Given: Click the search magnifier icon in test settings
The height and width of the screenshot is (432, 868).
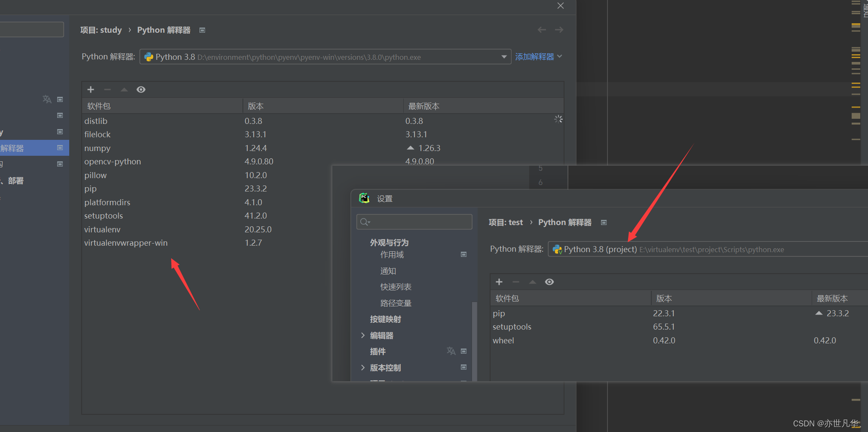Looking at the screenshot, I should coord(365,222).
